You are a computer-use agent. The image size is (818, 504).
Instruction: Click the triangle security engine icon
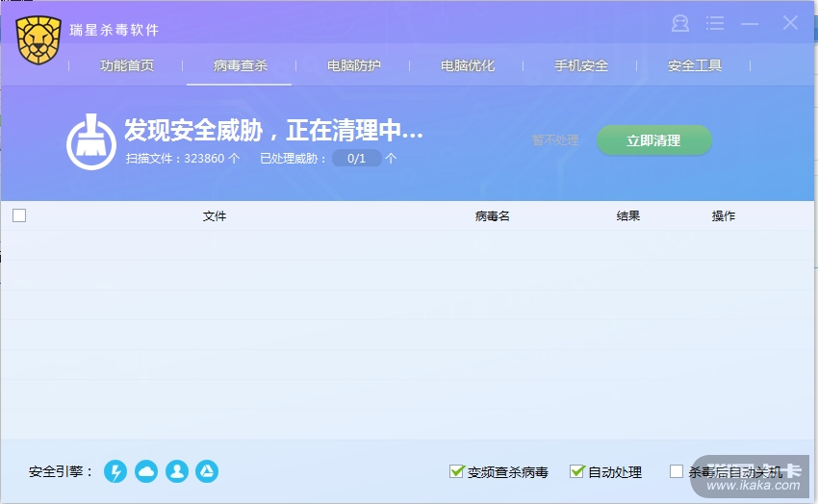[x=207, y=471]
